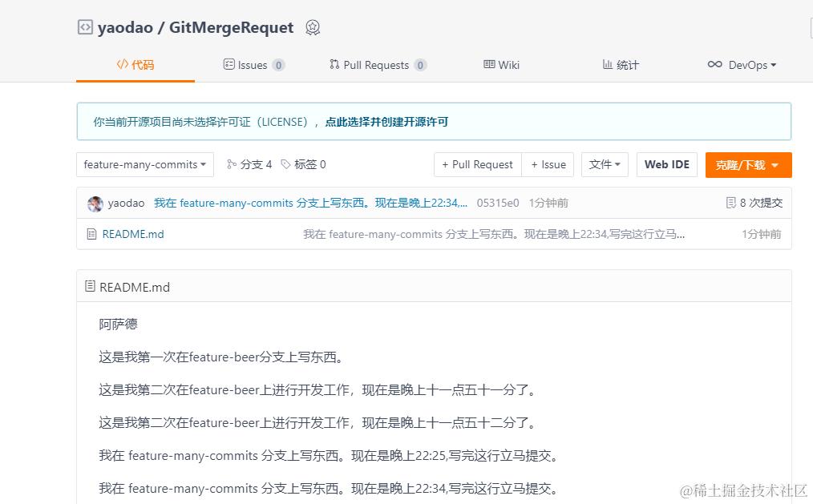Click the branch icon before 分支 4
The height and width of the screenshot is (504, 813).
coord(232,164)
